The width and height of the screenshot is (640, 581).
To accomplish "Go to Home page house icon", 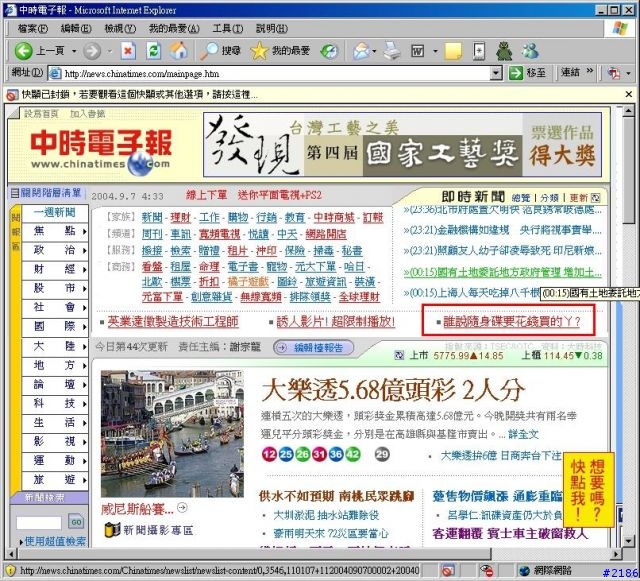I will (179, 51).
